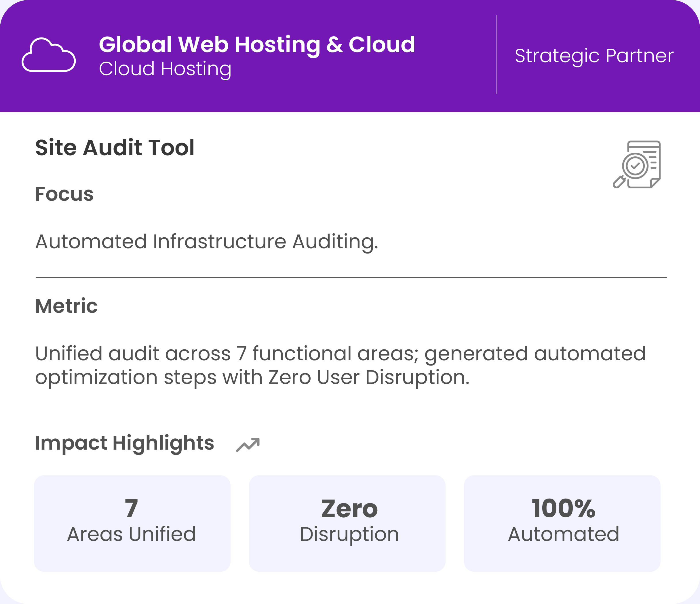Click the Cloud Hosting subtitle

click(x=165, y=69)
